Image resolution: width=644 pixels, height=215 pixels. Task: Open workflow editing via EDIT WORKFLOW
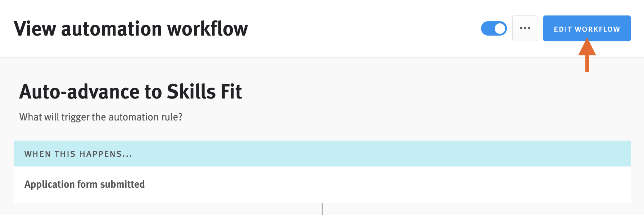click(587, 28)
